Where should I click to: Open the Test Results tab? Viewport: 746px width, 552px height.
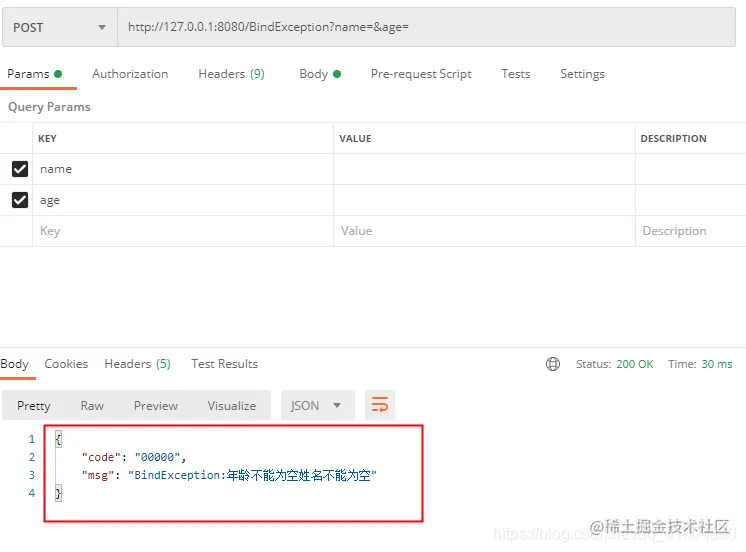point(225,364)
